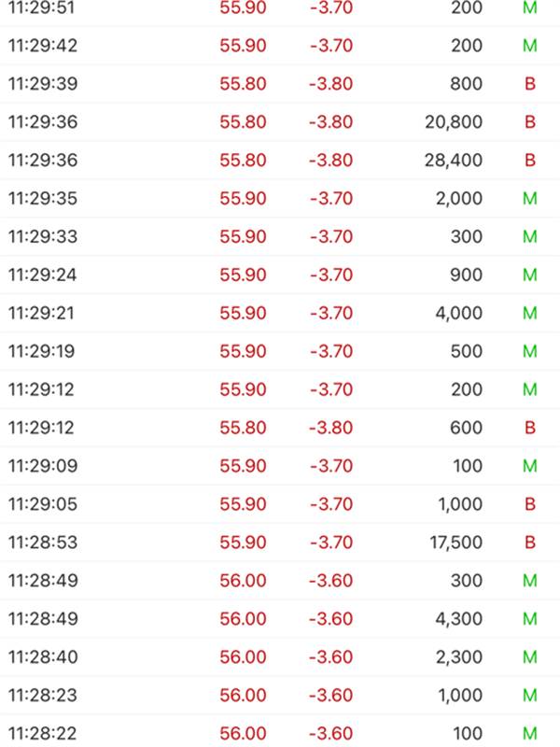The height and width of the screenshot is (747, 560).
Task: Click the 11:28:23 timestamp
Action: 42,696
